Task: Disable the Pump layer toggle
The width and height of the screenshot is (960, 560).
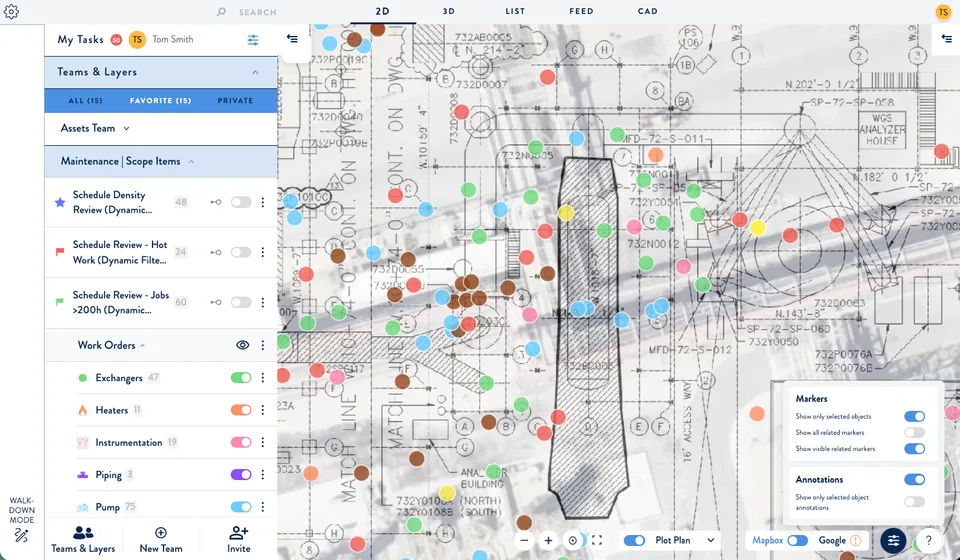Action: coord(241,507)
